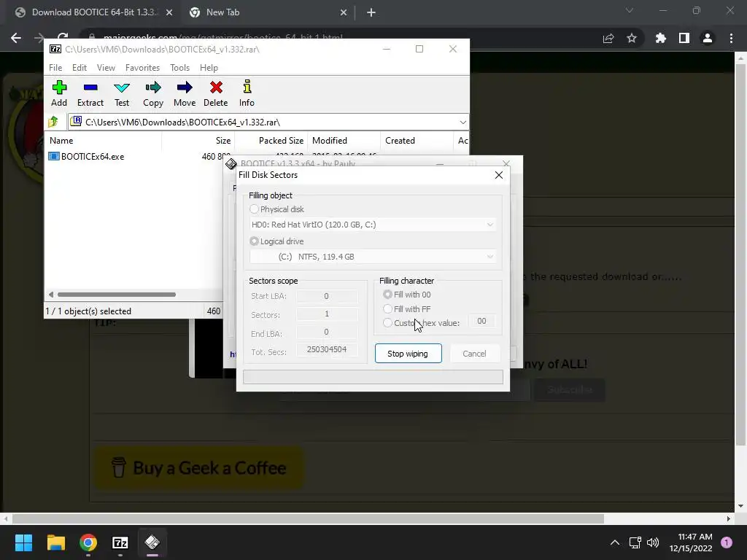Click Chrome back arrow
The height and width of the screenshot is (560, 747).
tap(16, 38)
